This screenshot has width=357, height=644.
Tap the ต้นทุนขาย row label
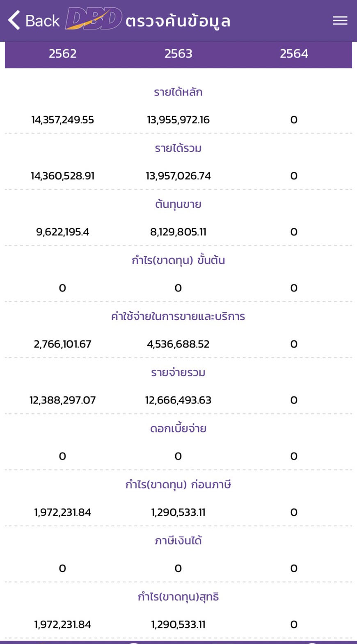178,204
